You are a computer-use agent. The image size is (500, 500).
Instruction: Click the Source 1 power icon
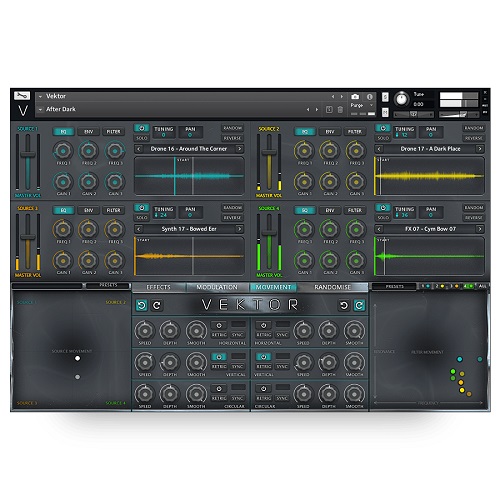coord(142,128)
